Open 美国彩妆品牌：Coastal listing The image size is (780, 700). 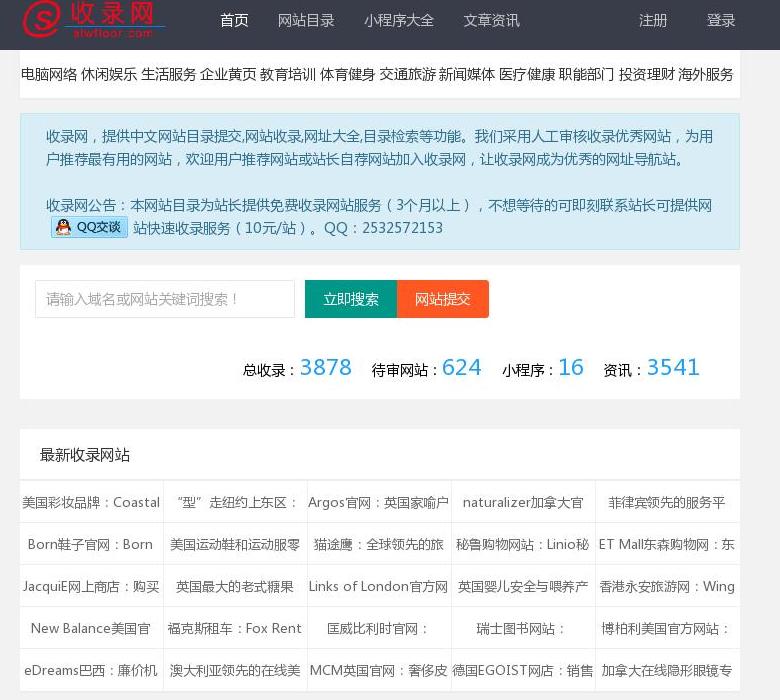pos(91,502)
